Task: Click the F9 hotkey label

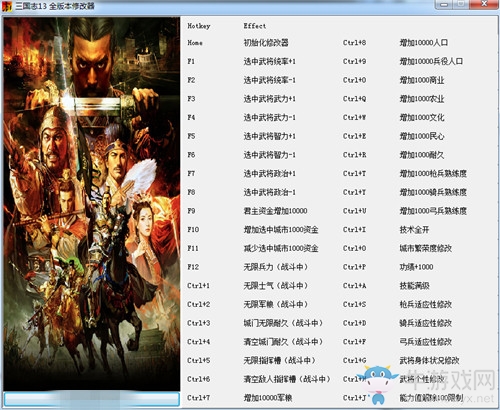Action: coord(191,211)
